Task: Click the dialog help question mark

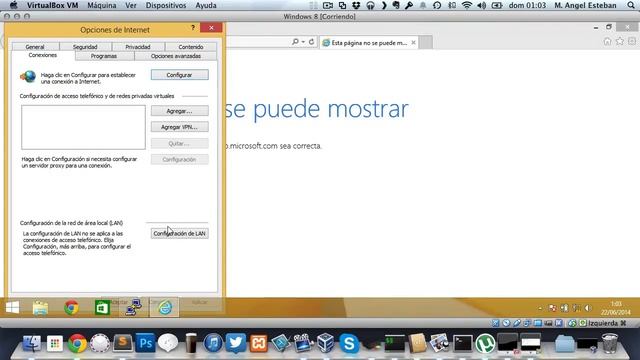Action: (x=193, y=28)
